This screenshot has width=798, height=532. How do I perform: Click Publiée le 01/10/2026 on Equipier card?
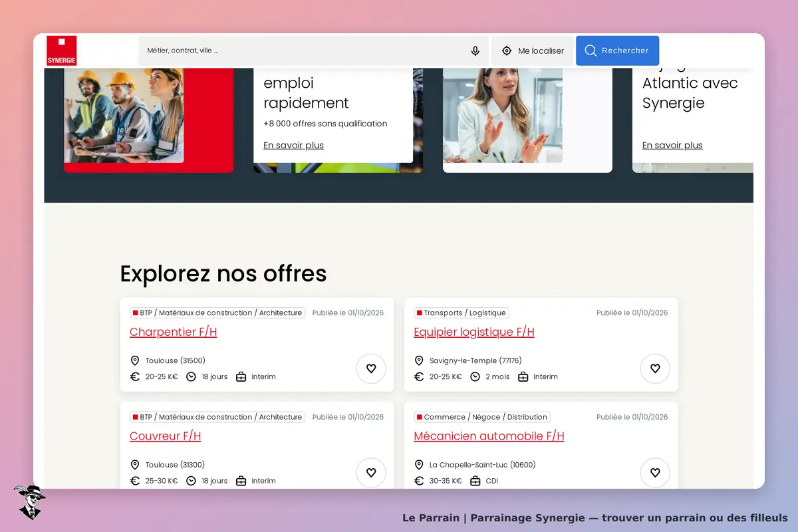click(x=632, y=313)
